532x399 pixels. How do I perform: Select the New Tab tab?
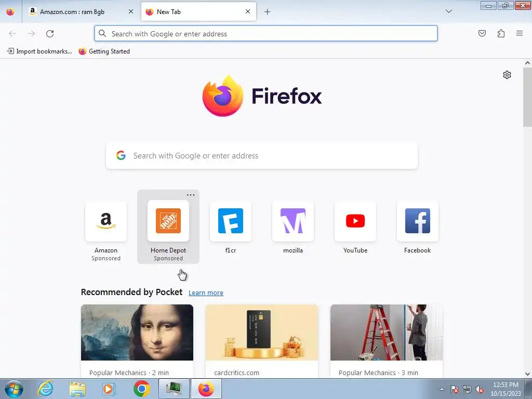coord(198,11)
